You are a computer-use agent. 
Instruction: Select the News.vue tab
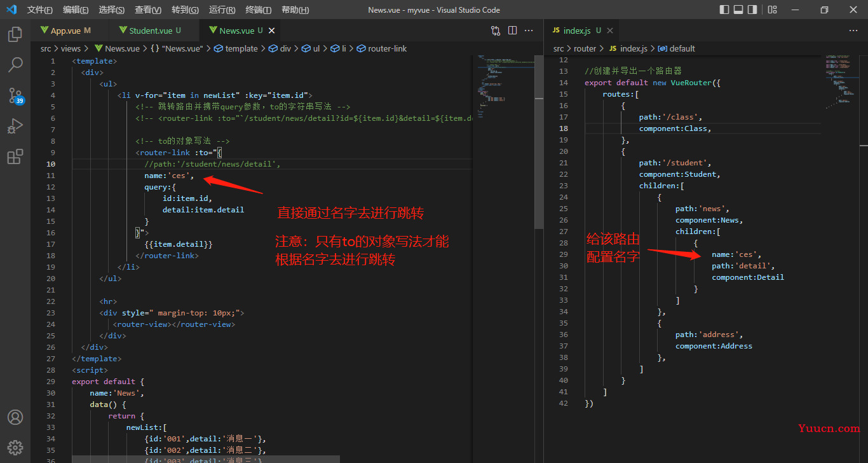pyautogui.click(x=240, y=31)
